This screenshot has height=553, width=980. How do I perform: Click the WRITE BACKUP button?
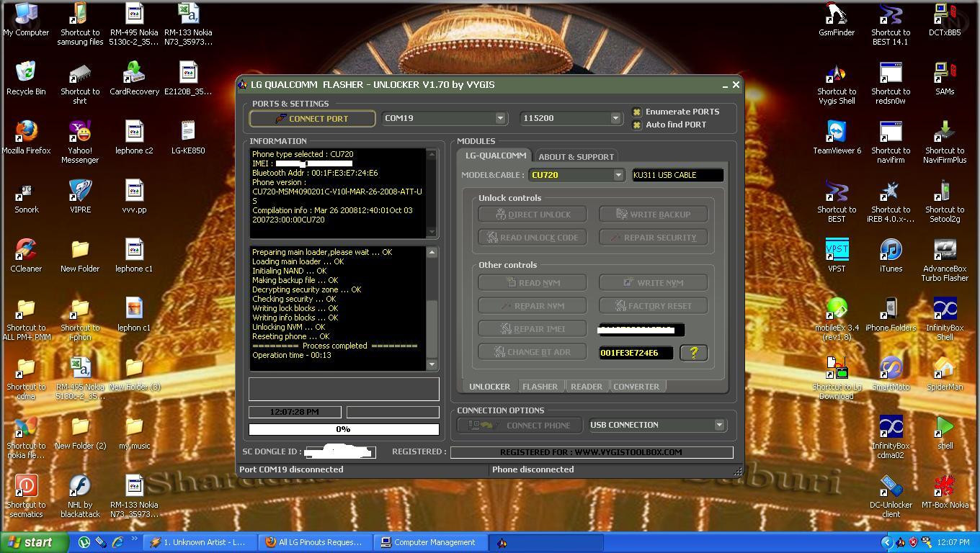[x=653, y=214]
